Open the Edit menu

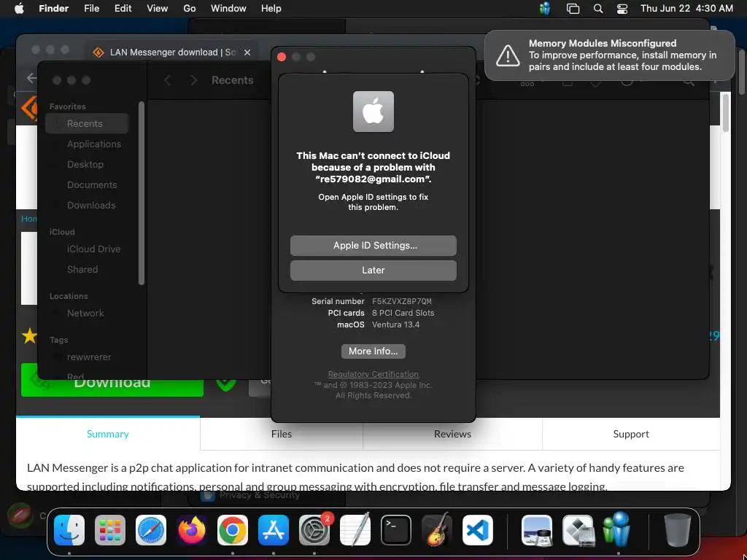(123, 9)
